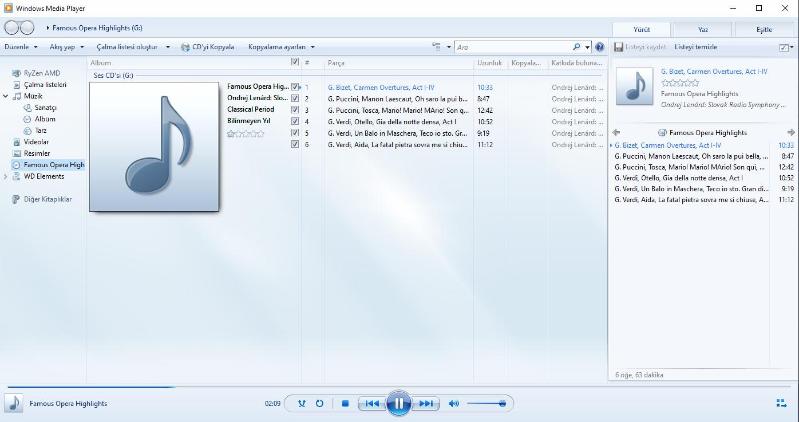Select the WD Elements drive

coord(44,176)
